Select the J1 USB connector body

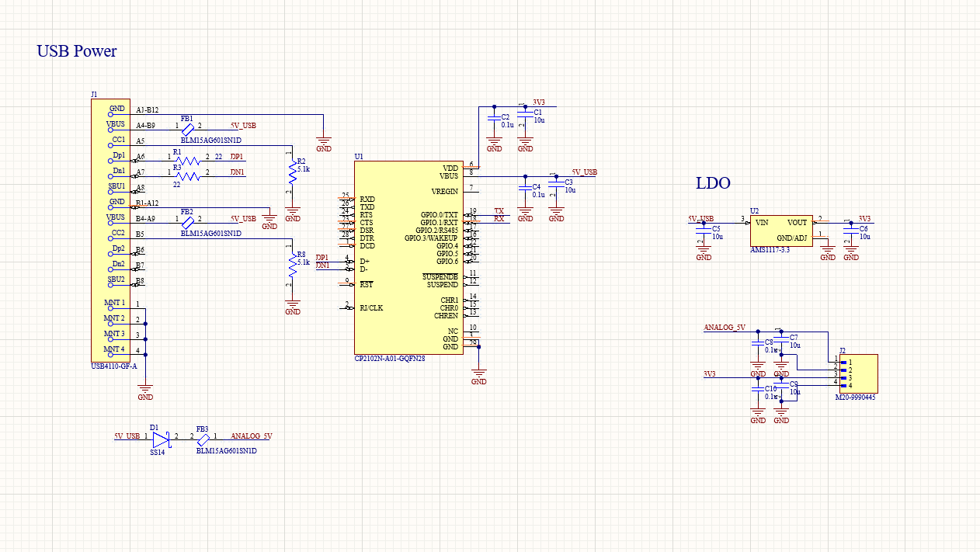(x=110, y=231)
